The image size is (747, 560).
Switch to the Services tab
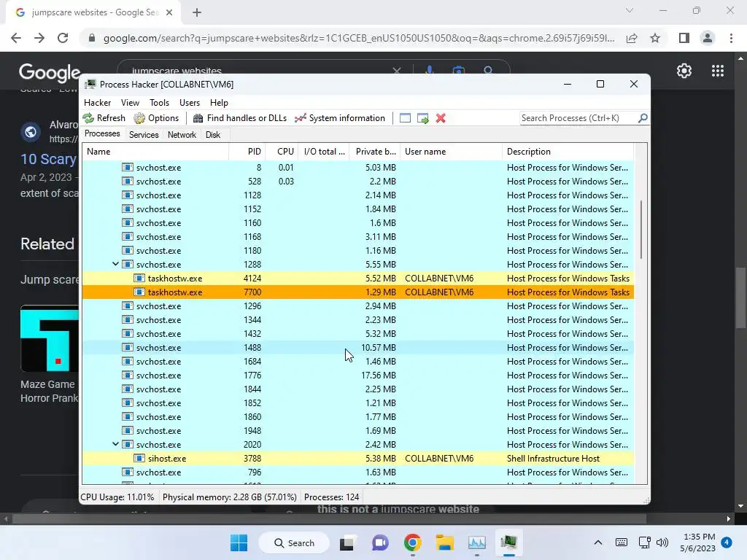click(x=144, y=135)
